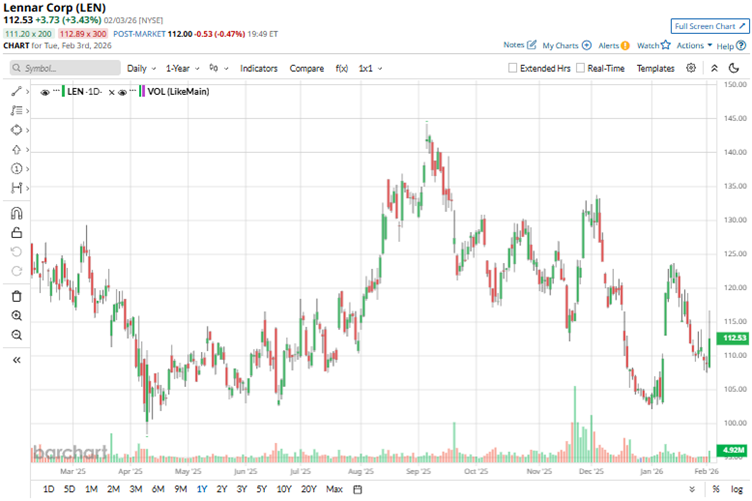Expand the trend line tool submenu arrow
Viewport: 752px width, 501px height.
27,91
